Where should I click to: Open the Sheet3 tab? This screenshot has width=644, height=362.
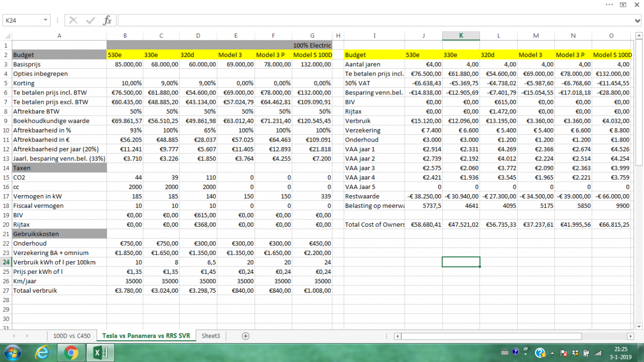(211, 336)
